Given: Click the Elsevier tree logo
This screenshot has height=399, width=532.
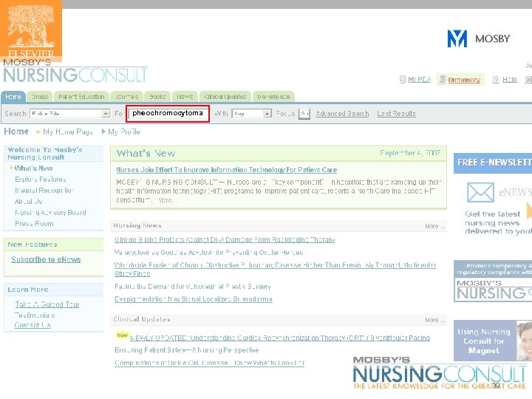Looking at the screenshot, I should [31, 30].
